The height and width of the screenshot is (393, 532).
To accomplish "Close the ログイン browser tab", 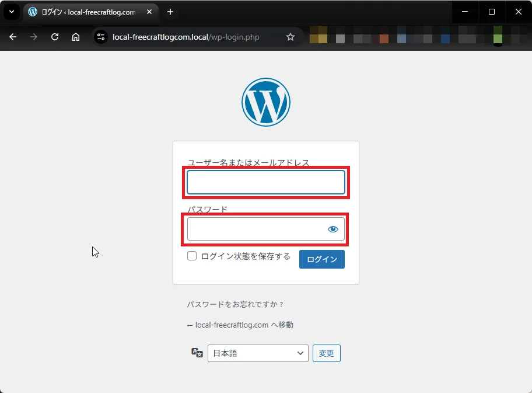I will [x=149, y=12].
